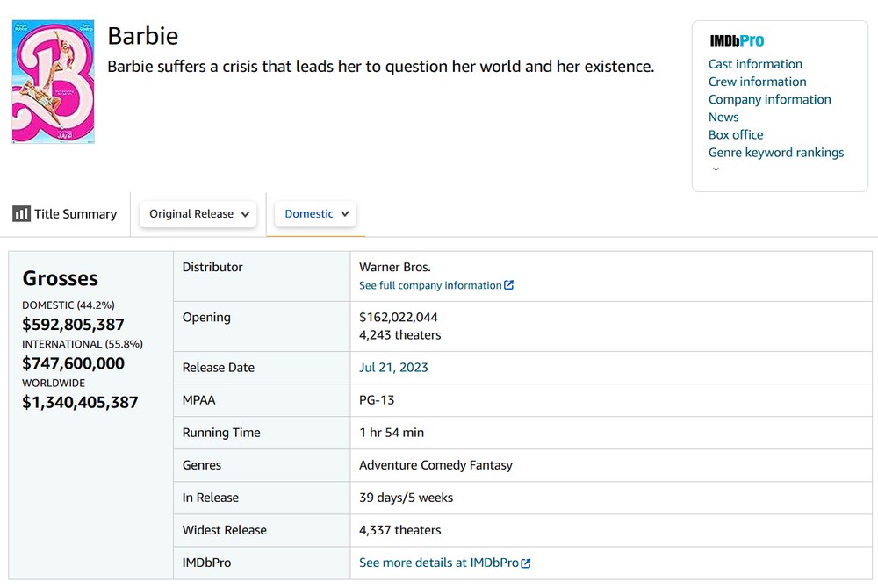This screenshot has height=588, width=878.
Task: Open Cast information link
Action: point(755,64)
